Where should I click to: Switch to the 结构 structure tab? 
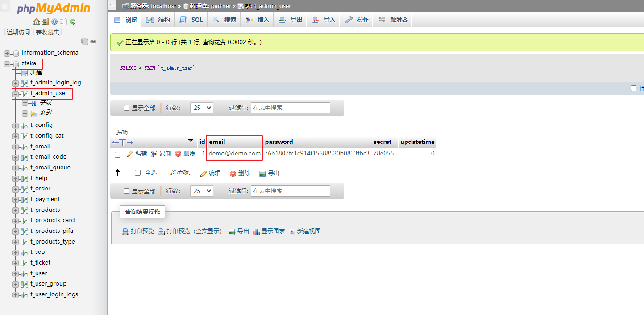[x=158, y=20]
